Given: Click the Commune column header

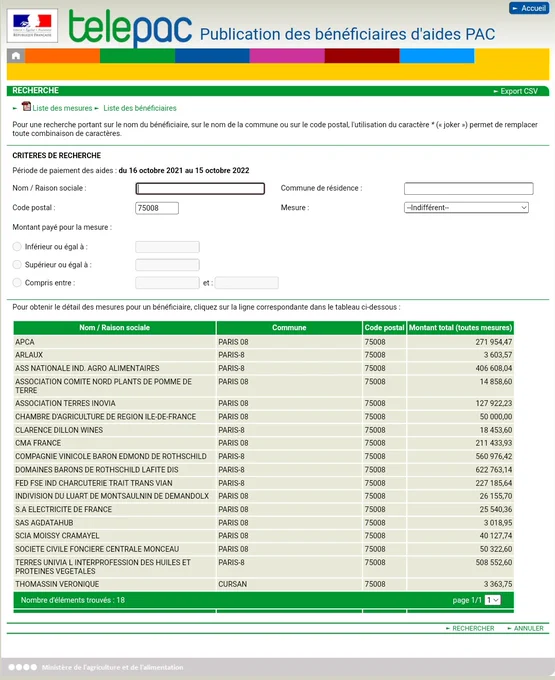Looking at the screenshot, I should (x=289, y=328).
